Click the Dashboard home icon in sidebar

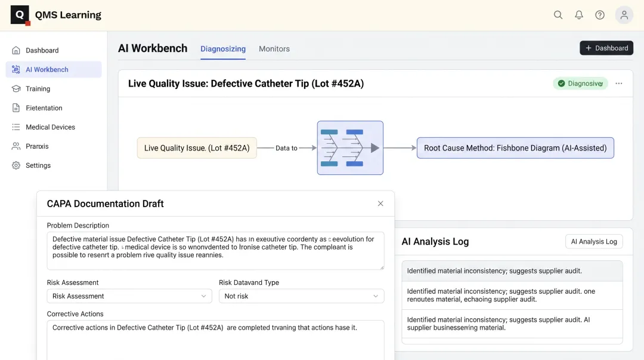tap(16, 50)
